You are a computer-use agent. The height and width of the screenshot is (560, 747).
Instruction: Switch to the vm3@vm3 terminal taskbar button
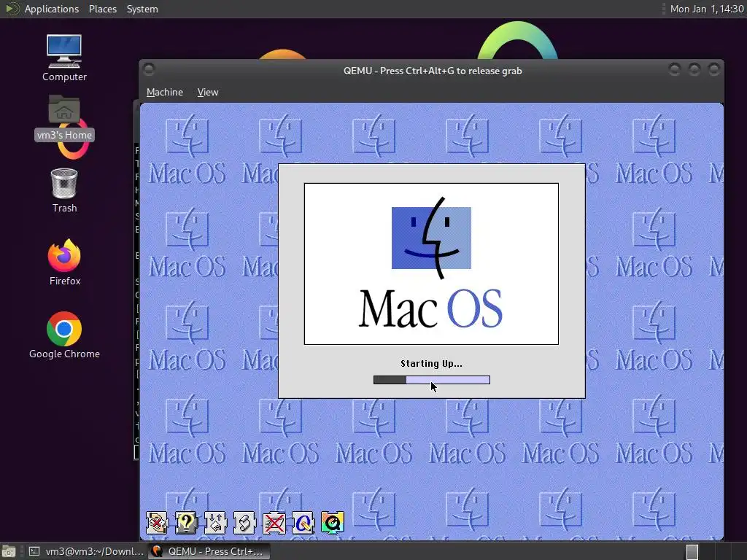[86, 551]
